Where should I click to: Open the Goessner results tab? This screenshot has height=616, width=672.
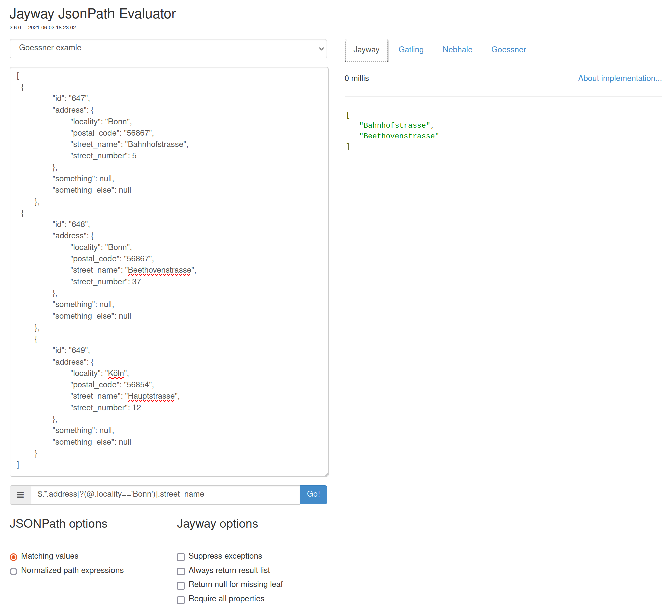(508, 50)
